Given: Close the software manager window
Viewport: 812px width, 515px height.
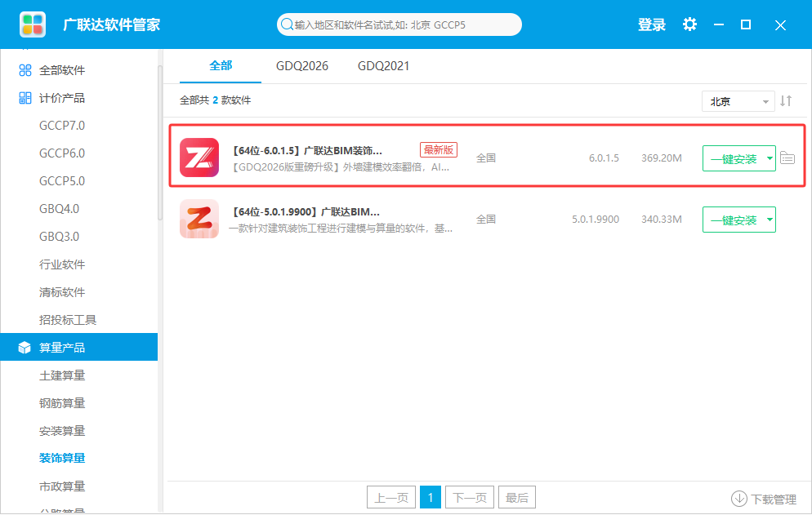Looking at the screenshot, I should tap(780, 24).
